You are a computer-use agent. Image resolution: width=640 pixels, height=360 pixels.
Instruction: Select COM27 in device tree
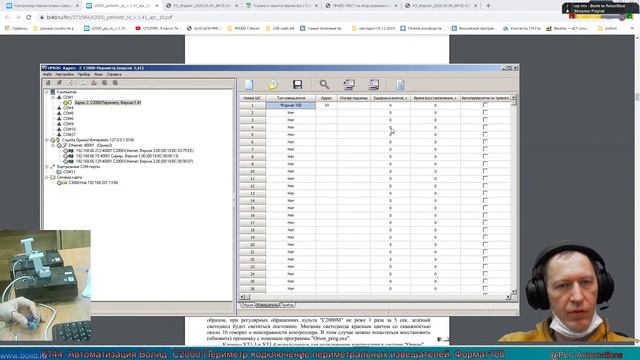click(69, 134)
